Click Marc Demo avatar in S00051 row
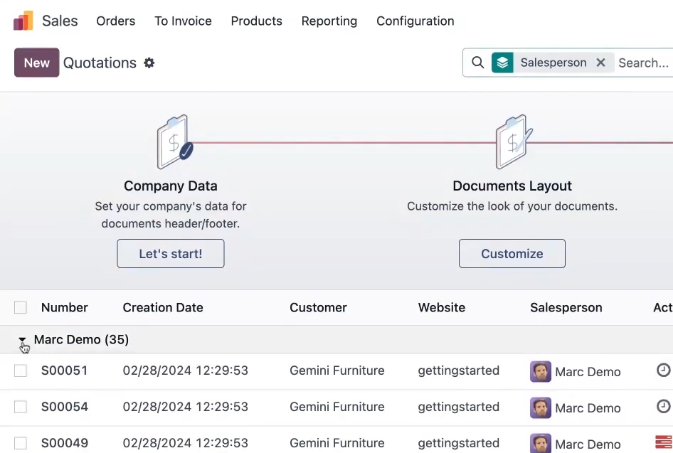This screenshot has width=673, height=453. click(540, 371)
